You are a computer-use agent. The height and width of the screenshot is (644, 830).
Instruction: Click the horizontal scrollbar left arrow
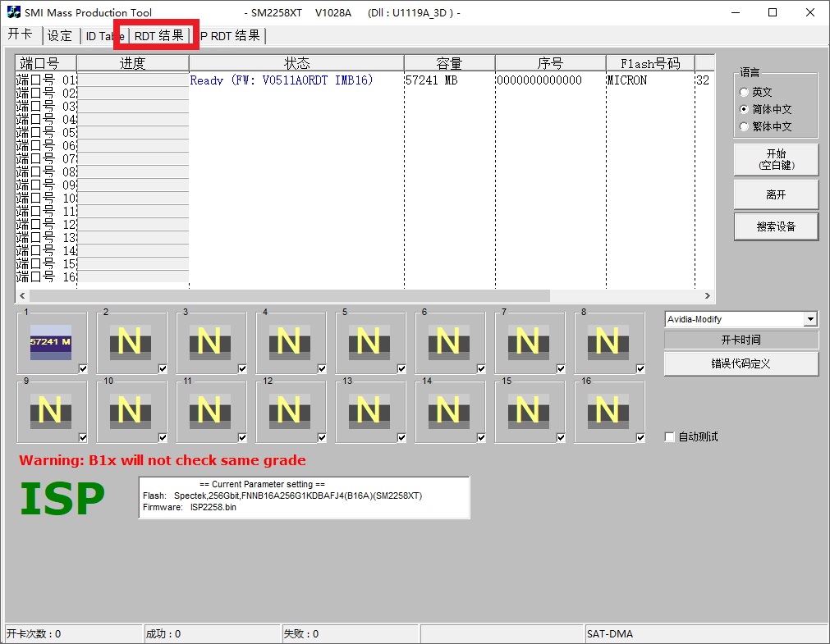(x=22, y=295)
